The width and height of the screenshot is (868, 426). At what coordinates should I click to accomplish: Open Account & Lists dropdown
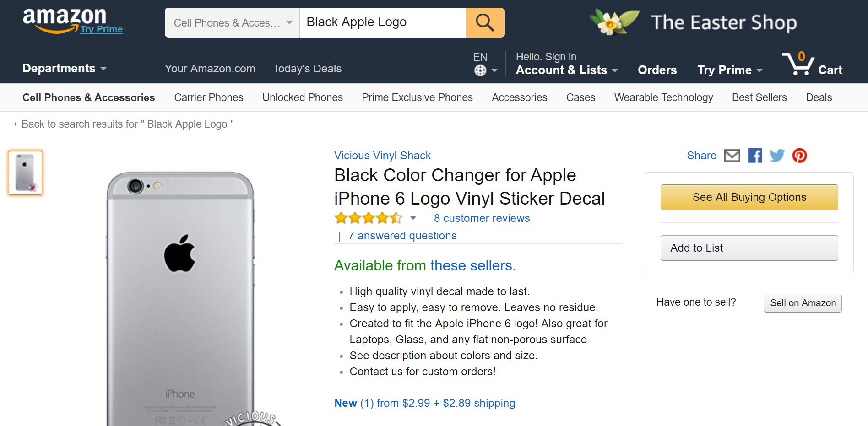tap(566, 70)
